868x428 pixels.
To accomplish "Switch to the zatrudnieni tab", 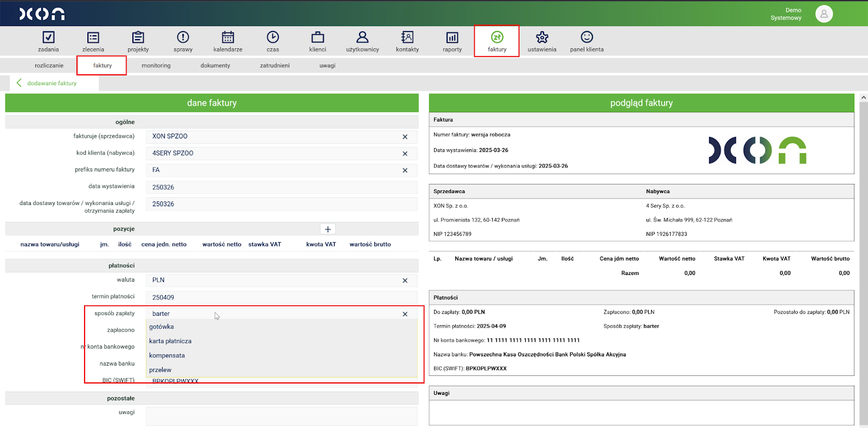I will click(275, 66).
